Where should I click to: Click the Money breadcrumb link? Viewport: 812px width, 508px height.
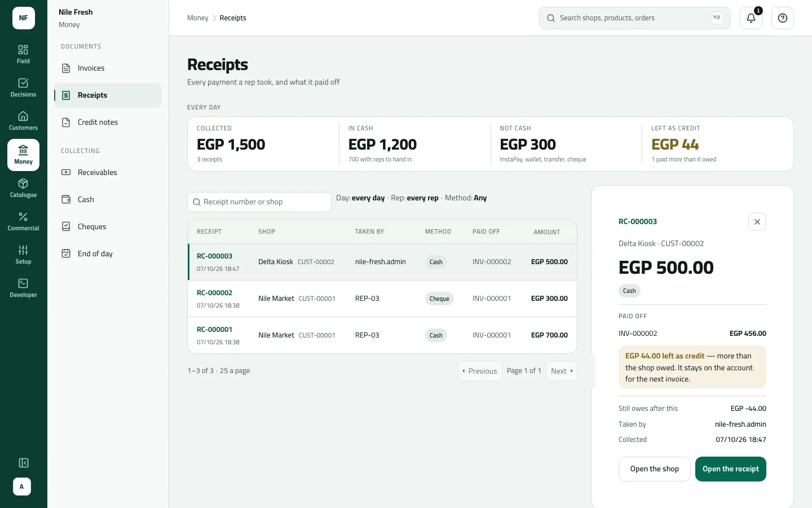(x=197, y=18)
